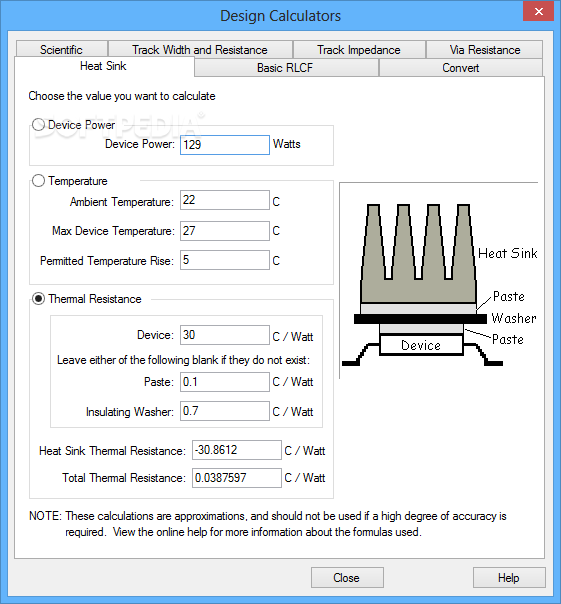Click the Device thermal resistance field
This screenshot has height=604, width=561.
[x=225, y=335]
